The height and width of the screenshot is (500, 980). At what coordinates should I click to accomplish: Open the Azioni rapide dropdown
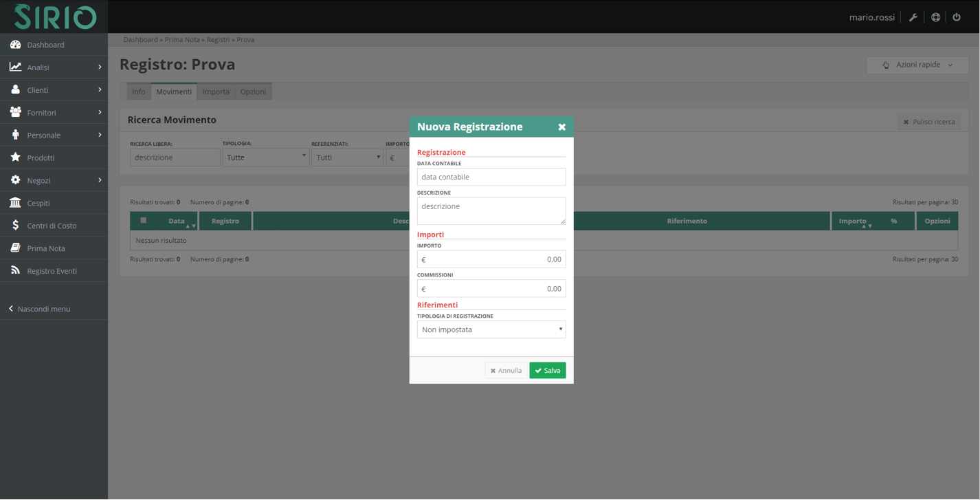(x=917, y=65)
